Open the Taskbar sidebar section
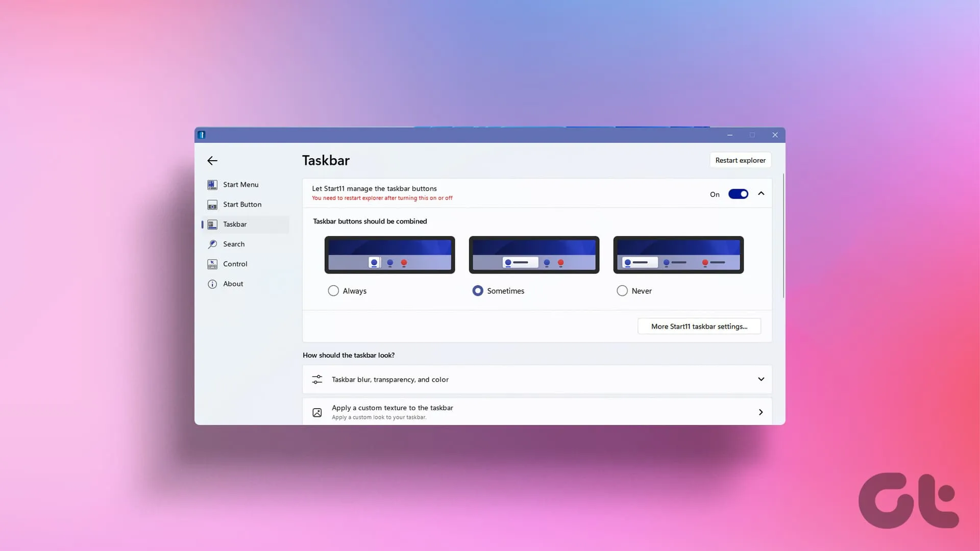Image resolution: width=980 pixels, height=551 pixels. point(235,224)
